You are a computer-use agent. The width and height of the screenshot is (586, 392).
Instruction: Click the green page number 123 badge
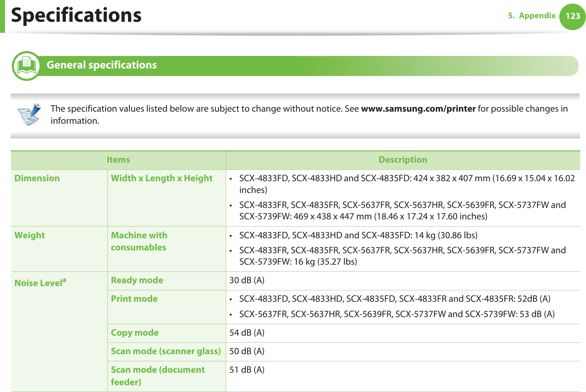tap(572, 16)
